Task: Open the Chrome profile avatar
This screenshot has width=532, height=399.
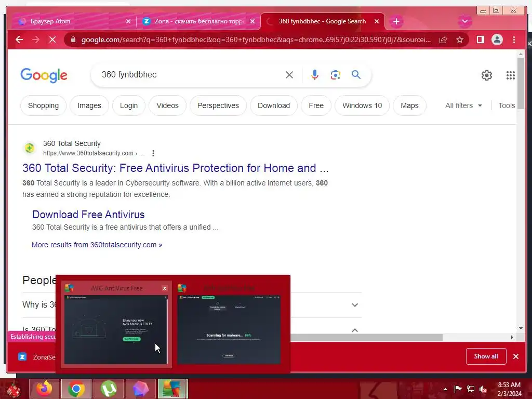Action: (x=497, y=39)
